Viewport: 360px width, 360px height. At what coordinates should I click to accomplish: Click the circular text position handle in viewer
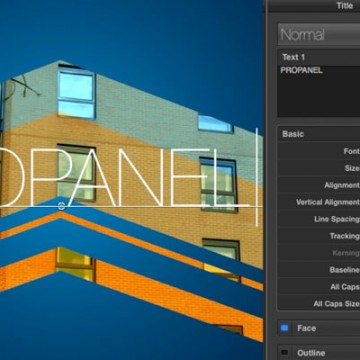pos(61,207)
